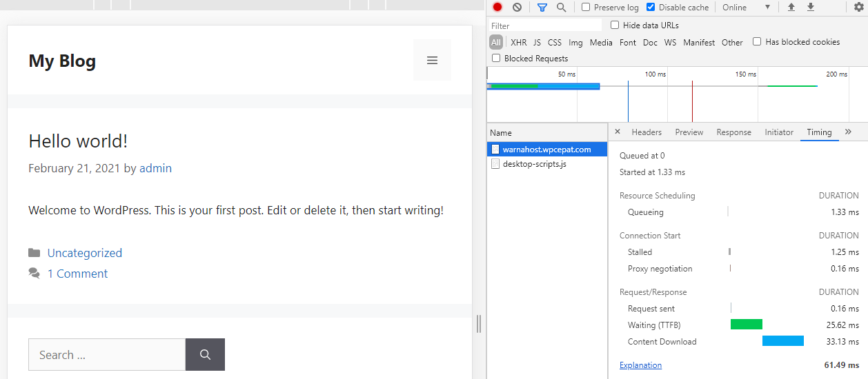Toggle the network filter funnel icon
The height and width of the screenshot is (379, 868).
[542, 8]
